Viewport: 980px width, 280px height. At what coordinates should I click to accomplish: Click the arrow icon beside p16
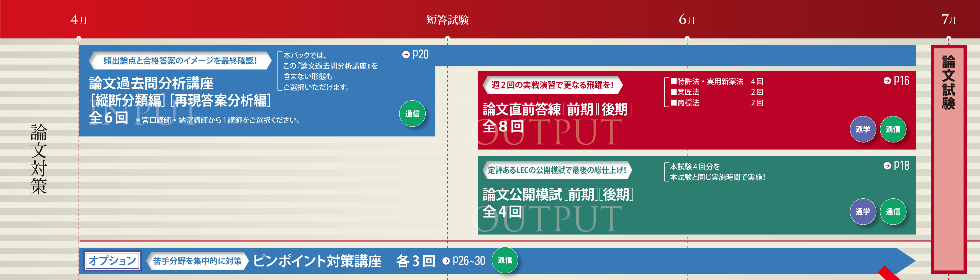click(x=887, y=81)
